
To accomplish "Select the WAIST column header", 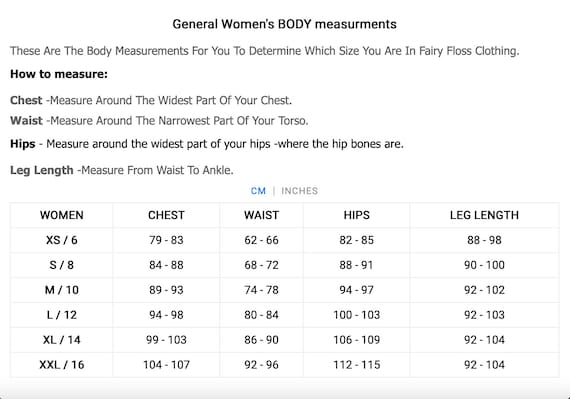I will pyautogui.click(x=261, y=215).
